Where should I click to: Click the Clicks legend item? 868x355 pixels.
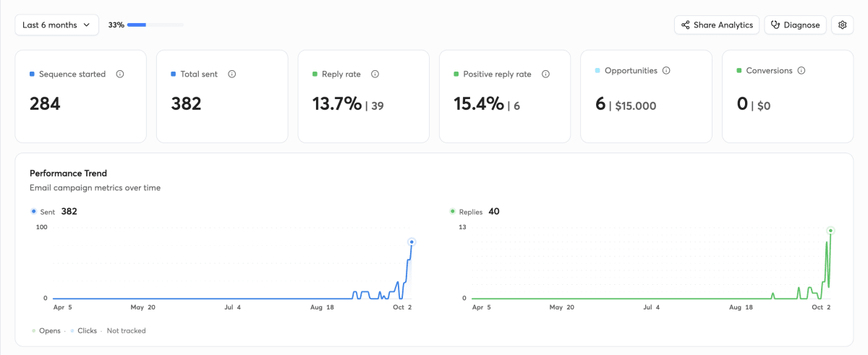pos(83,330)
